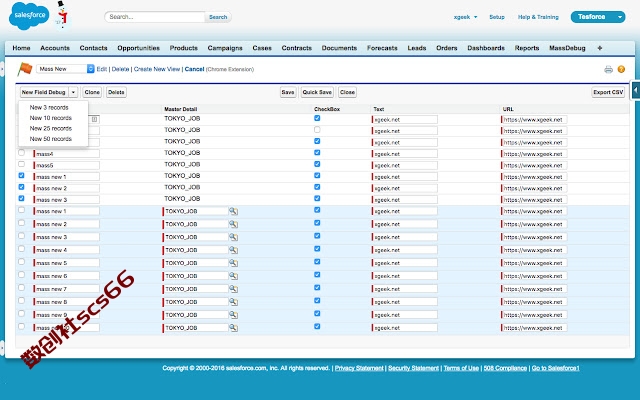
Task: Click the Quick Save button
Action: pos(317,92)
